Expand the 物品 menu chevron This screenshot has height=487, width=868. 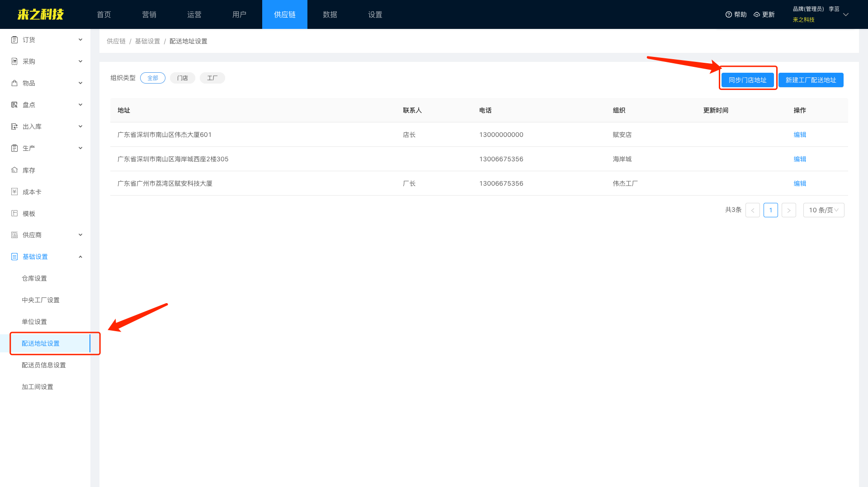pos(80,83)
